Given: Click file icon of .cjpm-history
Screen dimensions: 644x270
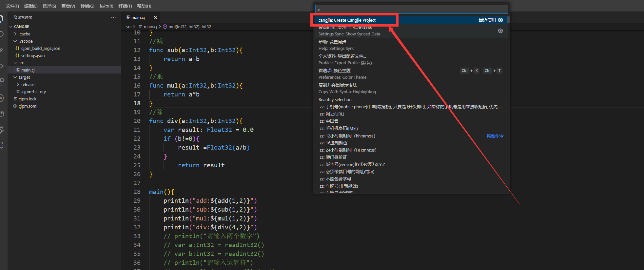Looking at the screenshot, I should tap(18, 92).
